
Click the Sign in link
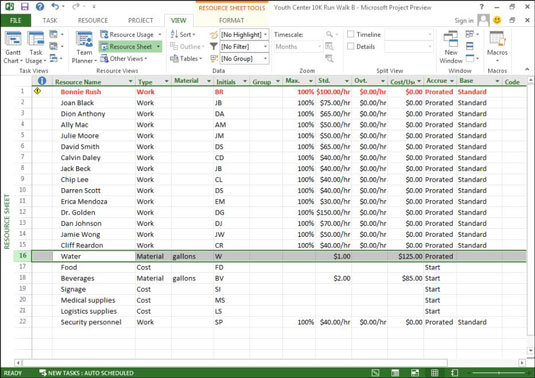click(x=464, y=21)
